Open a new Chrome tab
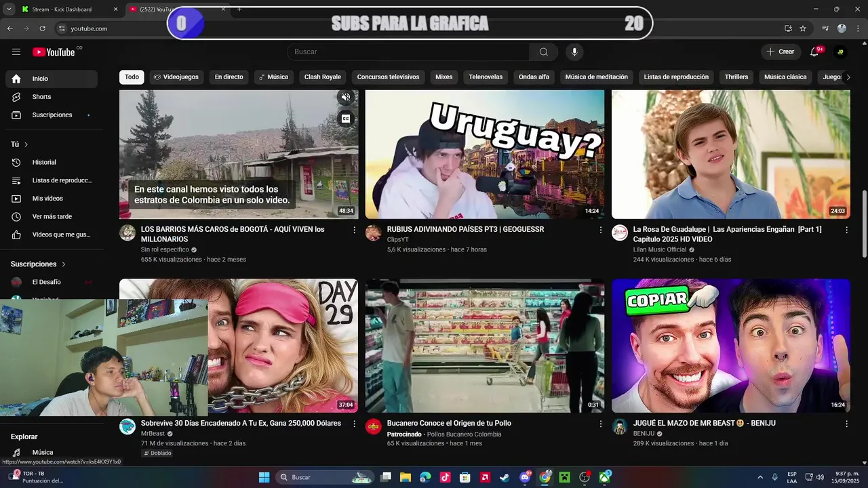This screenshot has width=868, height=488. (x=239, y=9)
